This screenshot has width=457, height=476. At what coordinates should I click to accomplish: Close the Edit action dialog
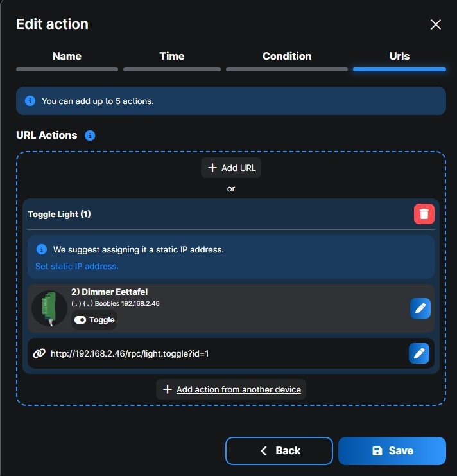coord(435,24)
